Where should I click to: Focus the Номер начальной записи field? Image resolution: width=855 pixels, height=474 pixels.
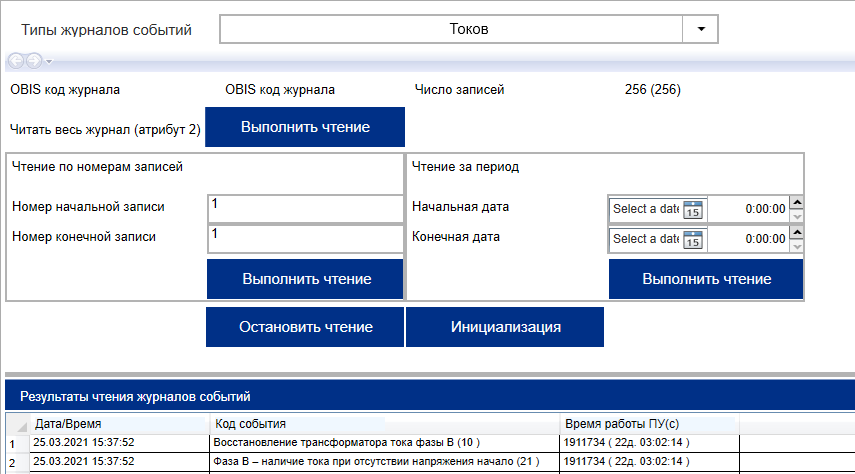pos(305,208)
